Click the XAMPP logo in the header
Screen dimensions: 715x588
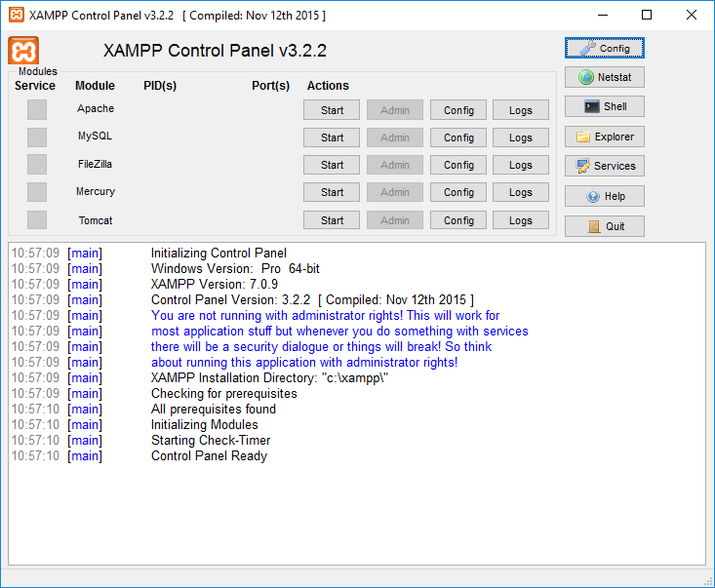[23, 50]
